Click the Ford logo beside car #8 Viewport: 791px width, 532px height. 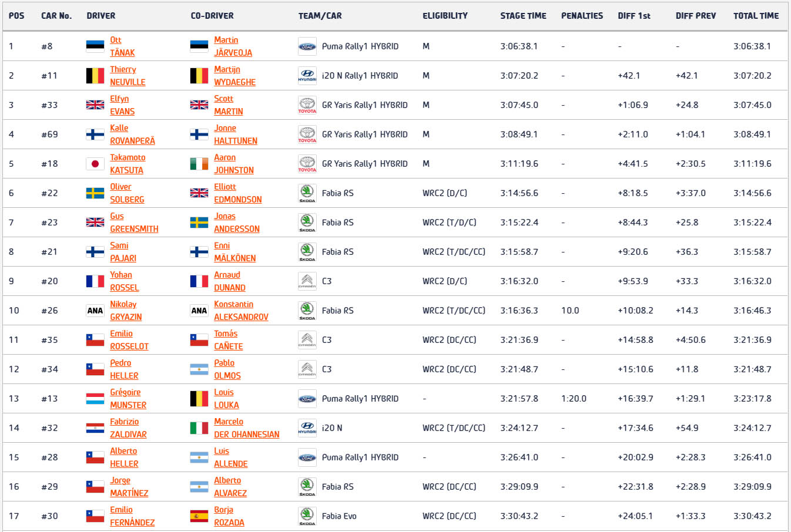click(x=307, y=46)
